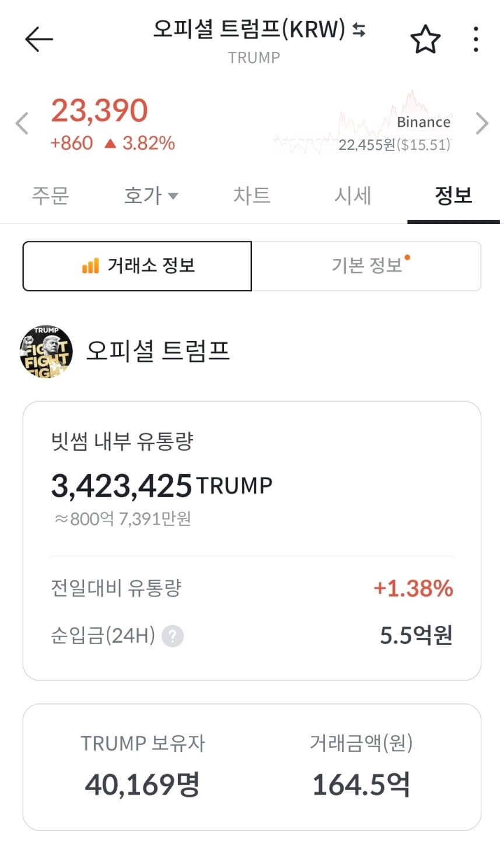The image size is (504, 843).
Task: Tap the right chevron to view next coin
Action: [482, 123]
